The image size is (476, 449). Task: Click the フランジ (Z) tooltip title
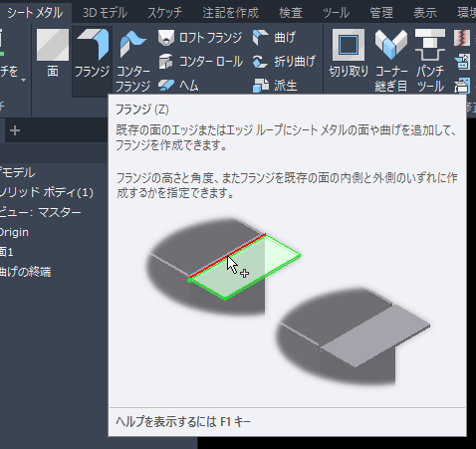(x=142, y=110)
